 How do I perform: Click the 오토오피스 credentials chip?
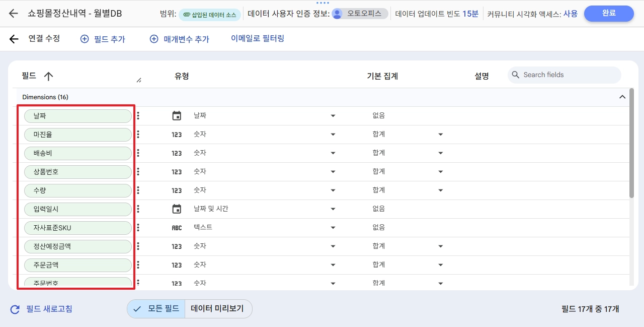360,14
